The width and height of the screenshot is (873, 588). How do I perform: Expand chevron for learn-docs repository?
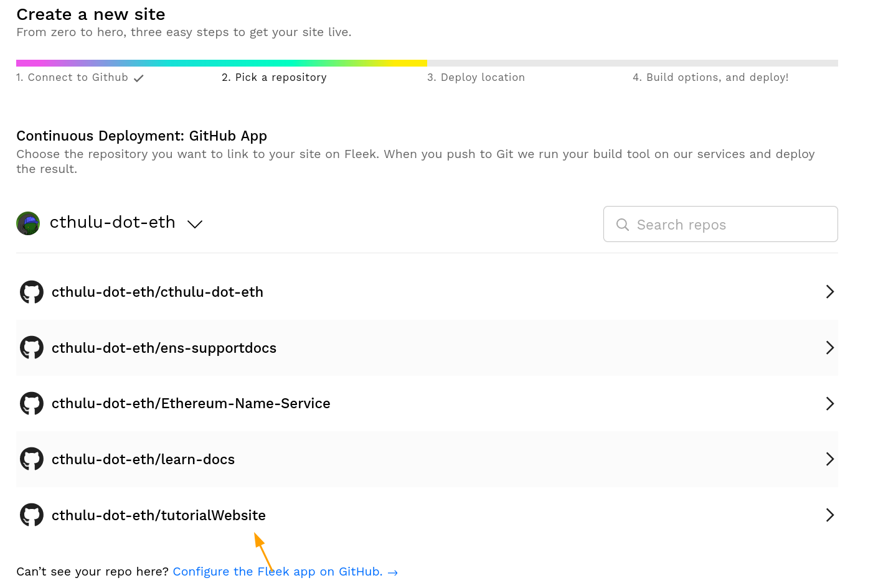pyautogui.click(x=829, y=459)
